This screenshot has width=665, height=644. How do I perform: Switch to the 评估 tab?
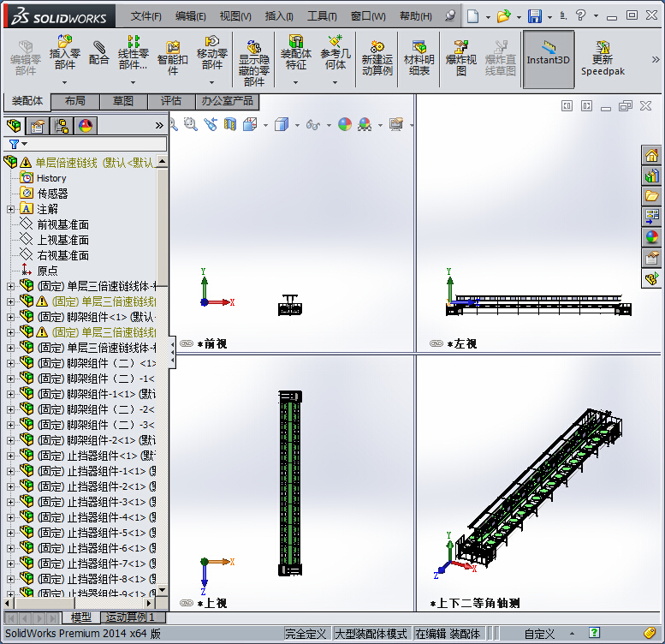click(171, 101)
